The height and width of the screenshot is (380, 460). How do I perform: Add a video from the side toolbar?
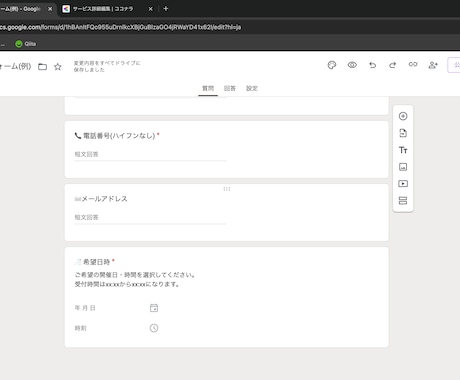coord(403,184)
